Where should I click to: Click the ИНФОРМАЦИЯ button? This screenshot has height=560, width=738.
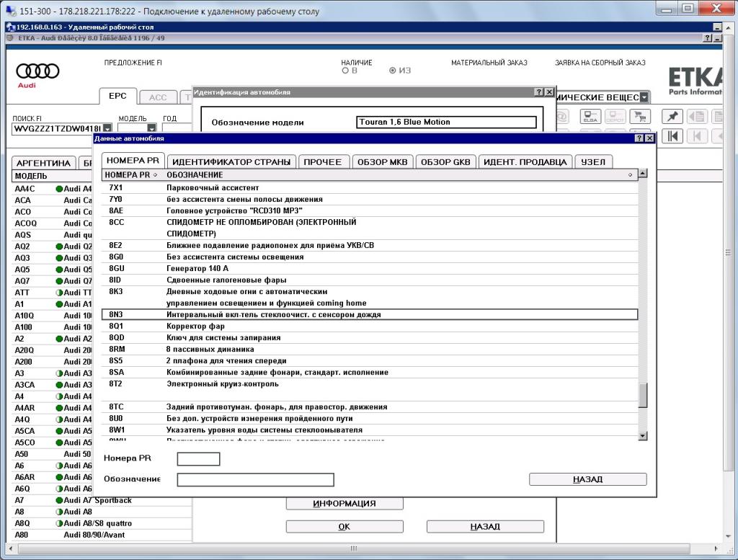tap(344, 503)
